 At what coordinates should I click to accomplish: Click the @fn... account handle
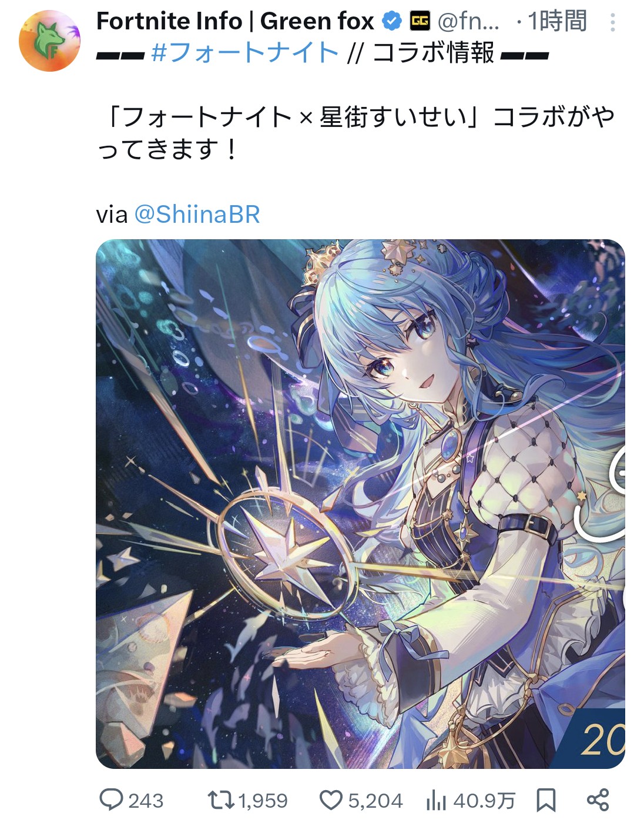point(468,22)
